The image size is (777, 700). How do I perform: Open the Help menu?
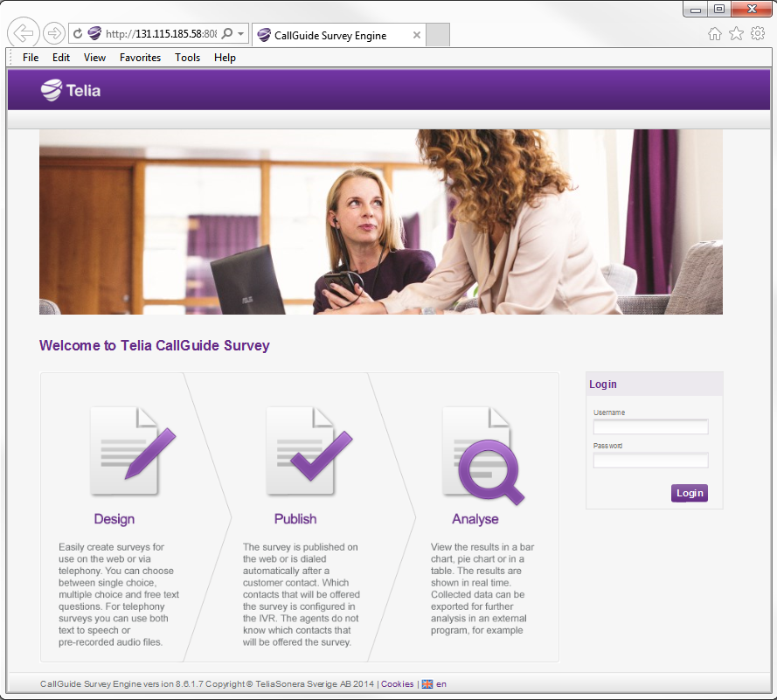click(x=225, y=58)
